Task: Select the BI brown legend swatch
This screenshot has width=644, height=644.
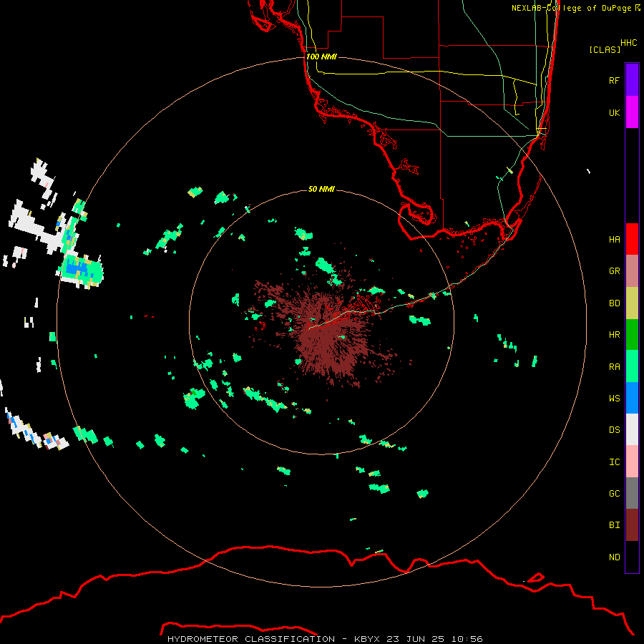Action: click(x=632, y=525)
